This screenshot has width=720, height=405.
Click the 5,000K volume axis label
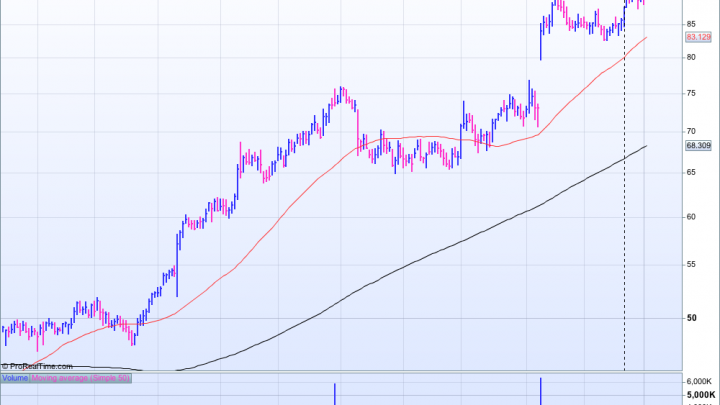click(701, 395)
